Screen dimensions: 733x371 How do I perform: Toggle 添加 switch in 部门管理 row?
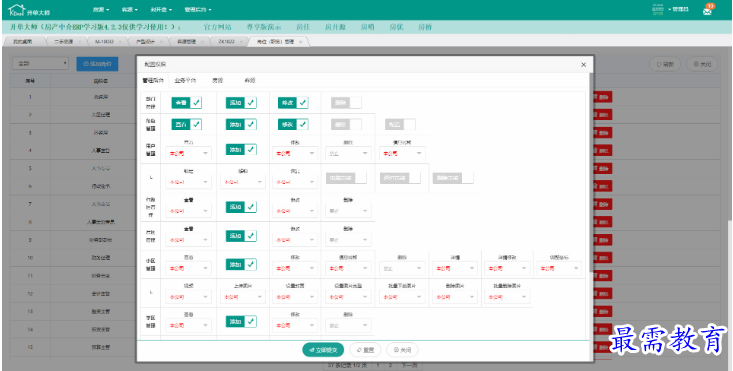[241, 103]
